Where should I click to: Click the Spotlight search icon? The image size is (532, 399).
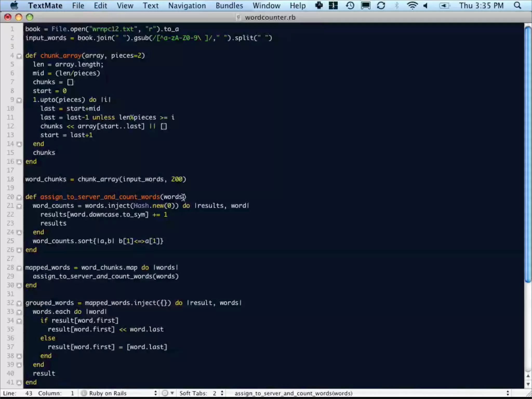click(x=517, y=6)
